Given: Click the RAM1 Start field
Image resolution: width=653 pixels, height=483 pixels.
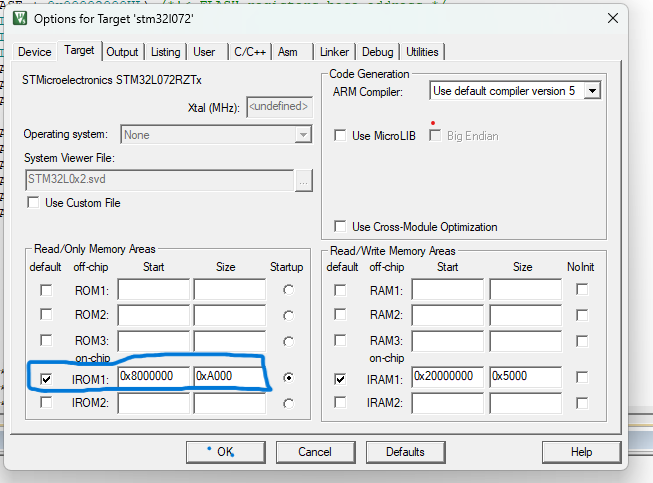Looking at the screenshot, I should (448, 289).
